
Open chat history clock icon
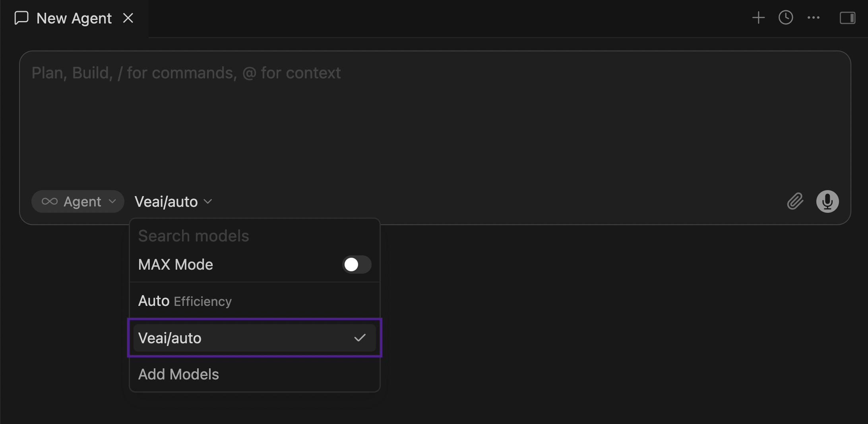(x=786, y=18)
